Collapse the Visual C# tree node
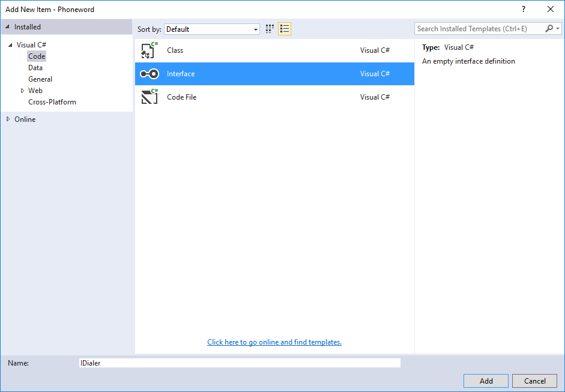565x392 pixels. [10, 45]
